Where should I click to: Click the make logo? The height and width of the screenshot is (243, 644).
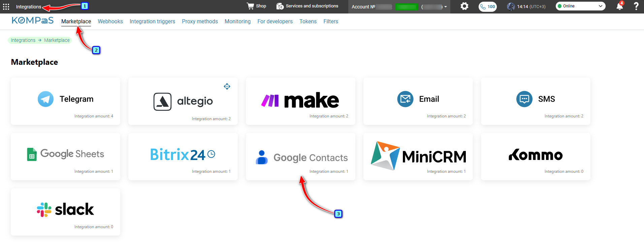point(300,100)
